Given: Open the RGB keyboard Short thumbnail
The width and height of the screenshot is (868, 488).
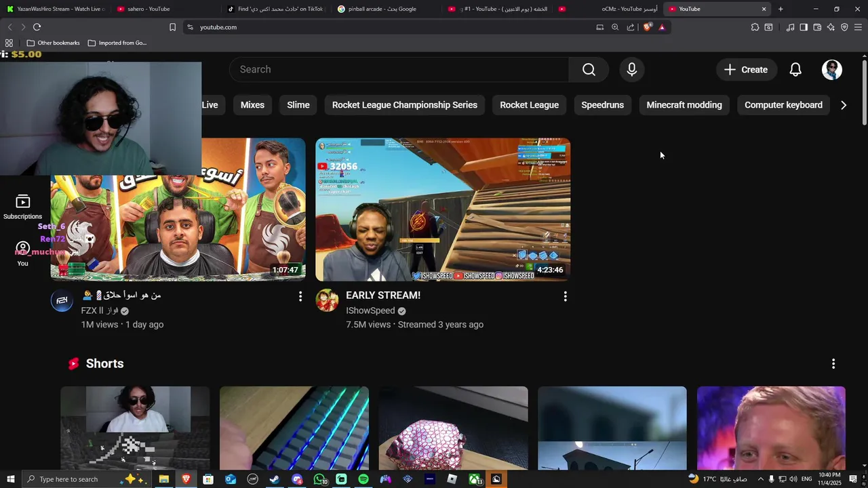Looking at the screenshot, I should tap(294, 428).
